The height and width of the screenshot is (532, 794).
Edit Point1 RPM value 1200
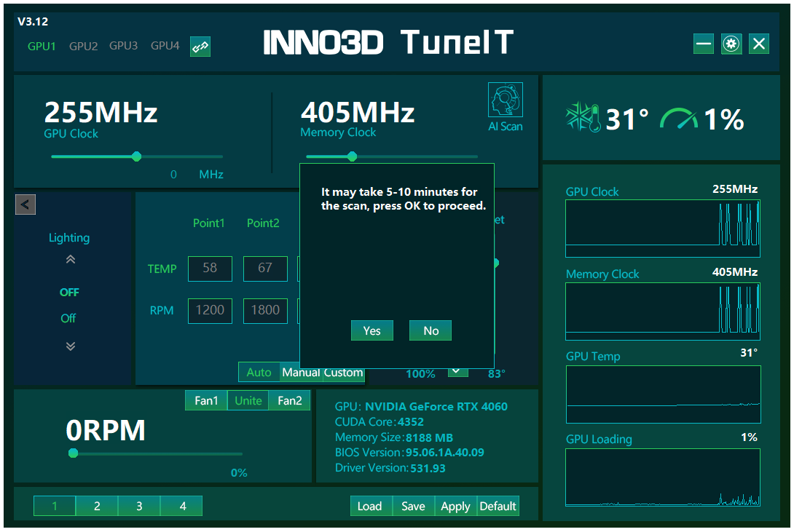(x=210, y=311)
